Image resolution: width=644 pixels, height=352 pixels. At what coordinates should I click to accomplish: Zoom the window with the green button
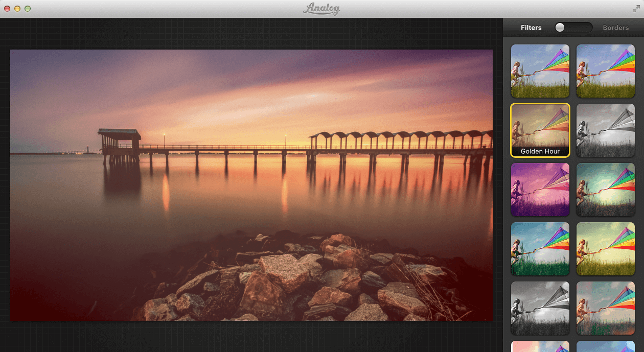[x=28, y=9]
